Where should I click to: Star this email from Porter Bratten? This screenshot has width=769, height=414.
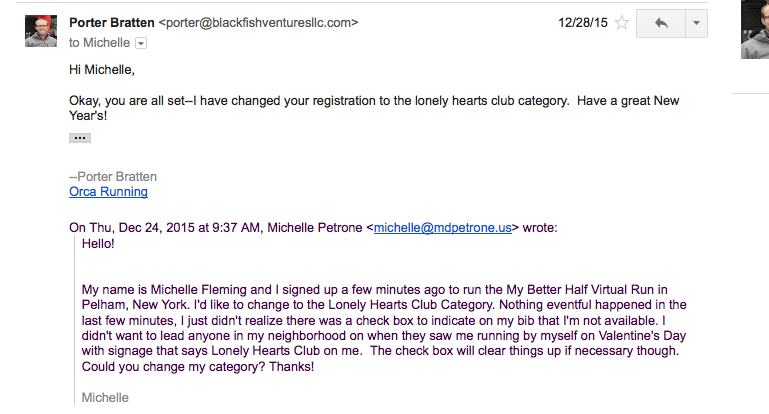622,23
